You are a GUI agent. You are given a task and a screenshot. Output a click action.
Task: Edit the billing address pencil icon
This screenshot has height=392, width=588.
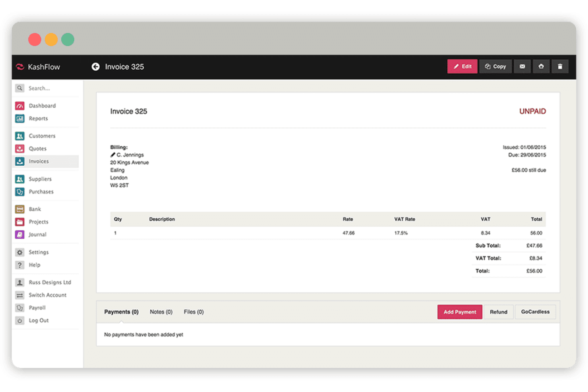113,155
